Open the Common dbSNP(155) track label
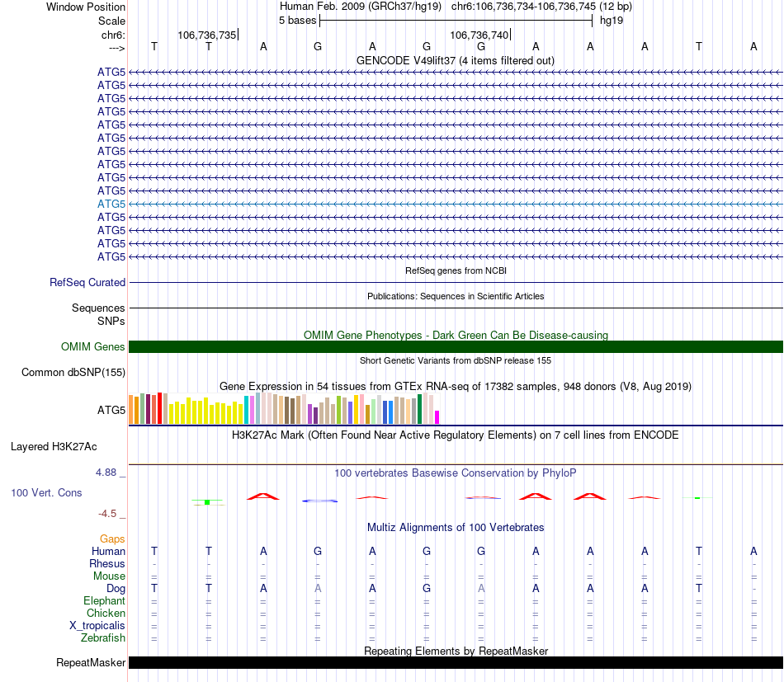 [x=73, y=372]
